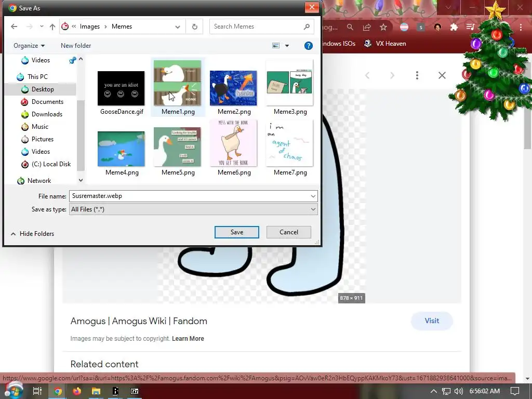Change the view layout icon
The height and width of the screenshot is (399, 532).
276,46
